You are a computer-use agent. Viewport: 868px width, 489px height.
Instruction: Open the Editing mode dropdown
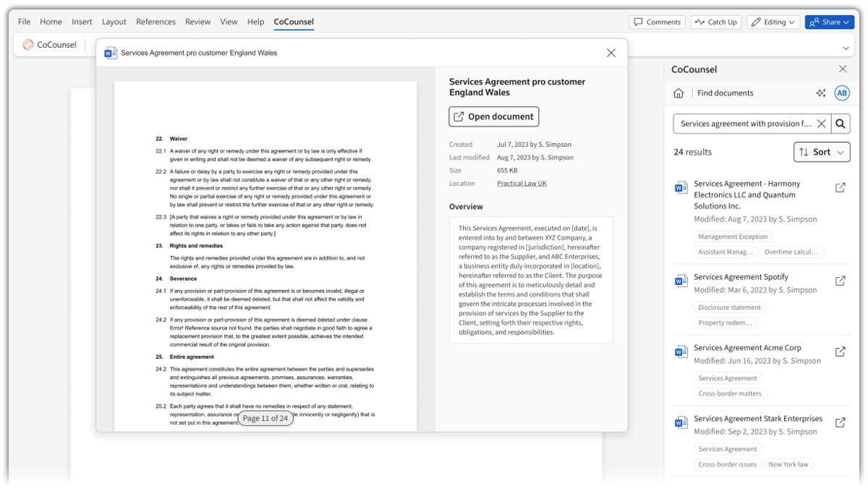[773, 22]
